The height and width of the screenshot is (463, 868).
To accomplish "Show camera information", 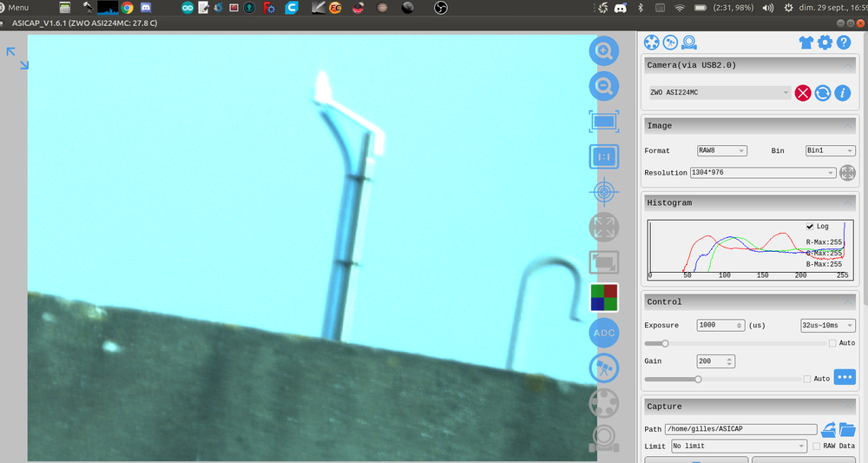I will coord(842,92).
